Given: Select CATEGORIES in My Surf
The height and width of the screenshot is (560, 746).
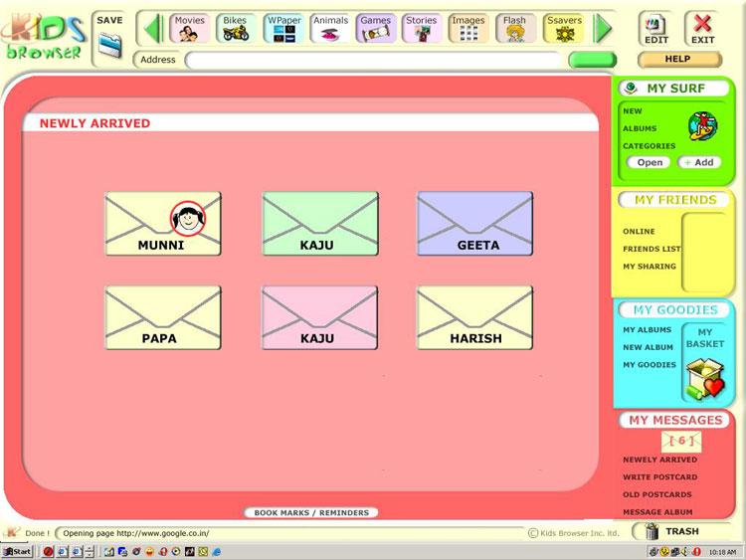Looking at the screenshot, I should tap(649, 146).
